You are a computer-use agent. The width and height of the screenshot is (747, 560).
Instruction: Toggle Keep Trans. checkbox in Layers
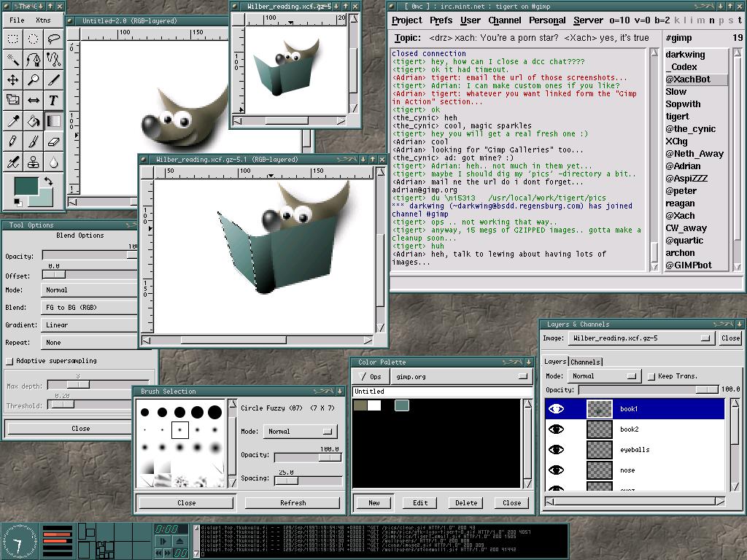click(651, 376)
